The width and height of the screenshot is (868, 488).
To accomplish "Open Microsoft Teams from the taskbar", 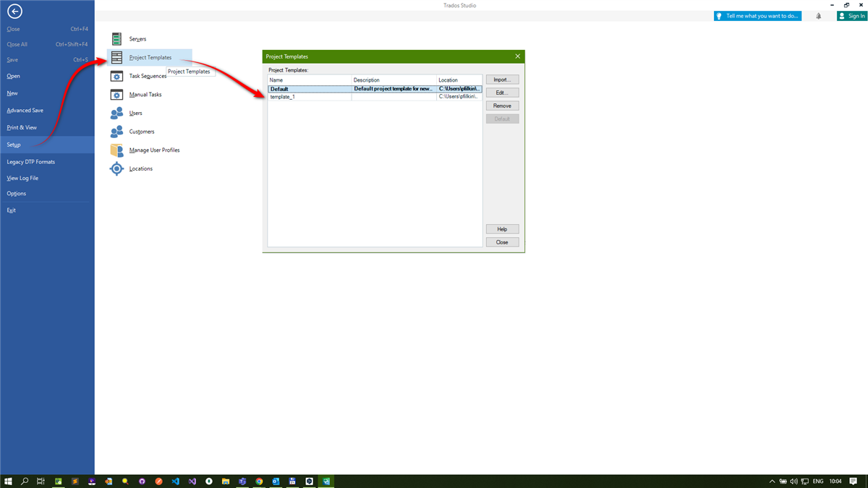I will 242,481.
